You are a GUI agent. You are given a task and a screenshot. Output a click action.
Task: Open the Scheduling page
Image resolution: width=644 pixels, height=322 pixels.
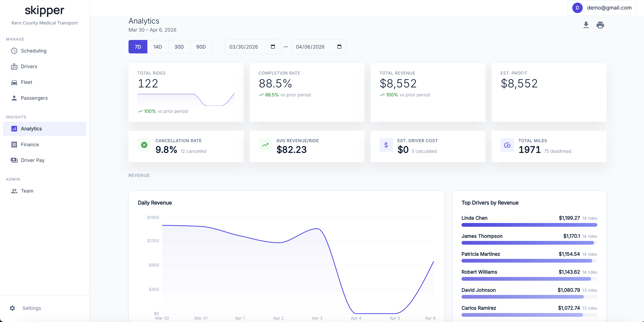point(44,51)
